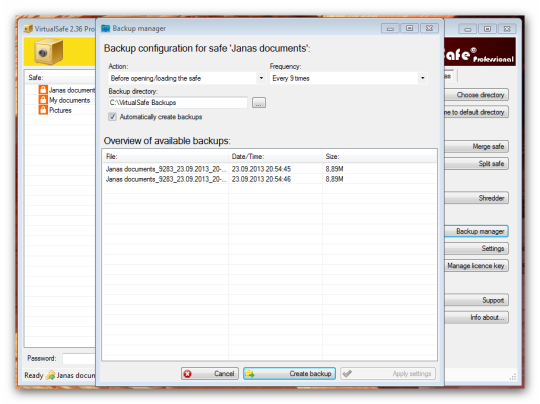Click the Cancel button
This screenshot has width=540, height=404.
210,374
